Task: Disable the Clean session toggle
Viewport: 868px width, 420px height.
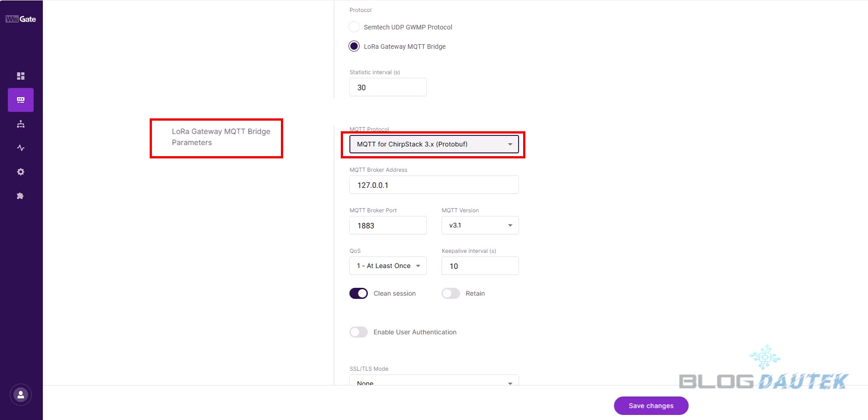Action: (x=359, y=293)
